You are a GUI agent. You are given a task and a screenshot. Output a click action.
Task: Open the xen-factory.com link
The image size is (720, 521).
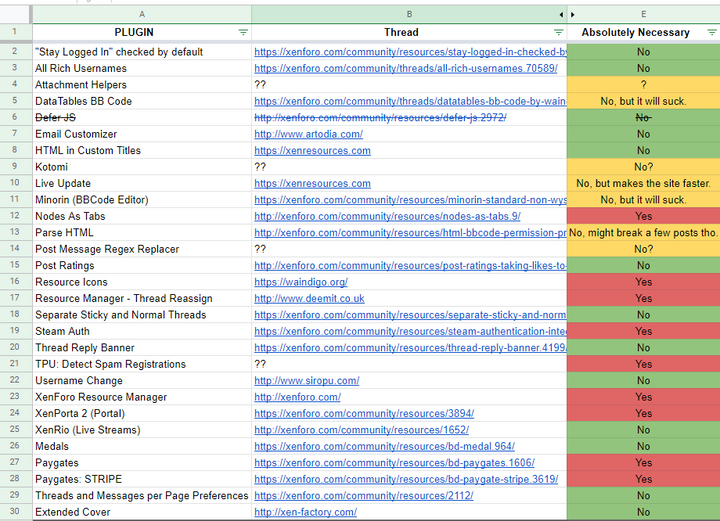305,512
